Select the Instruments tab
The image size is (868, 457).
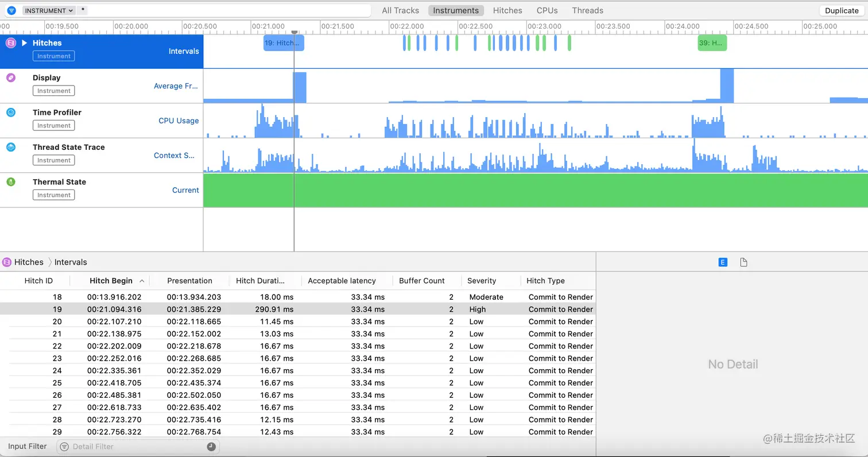pyautogui.click(x=456, y=10)
